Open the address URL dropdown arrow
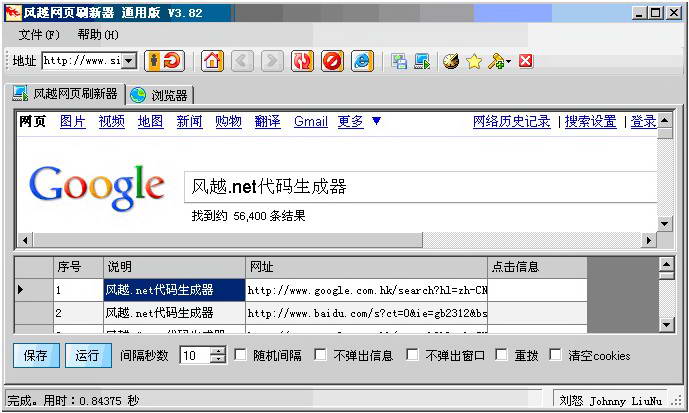The image size is (689, 413). (x=129, y=61)
